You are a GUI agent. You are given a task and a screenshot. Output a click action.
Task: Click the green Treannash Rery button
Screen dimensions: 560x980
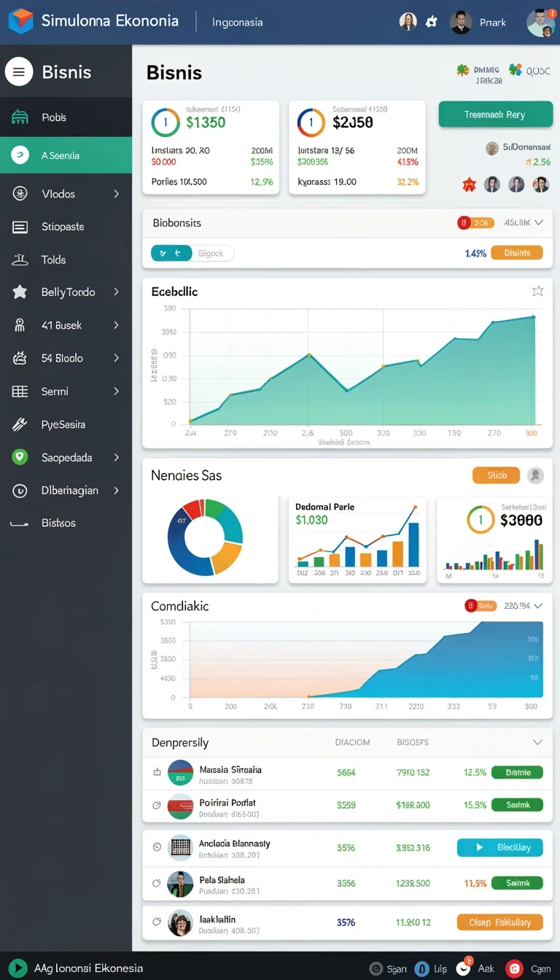click(495, 114)
